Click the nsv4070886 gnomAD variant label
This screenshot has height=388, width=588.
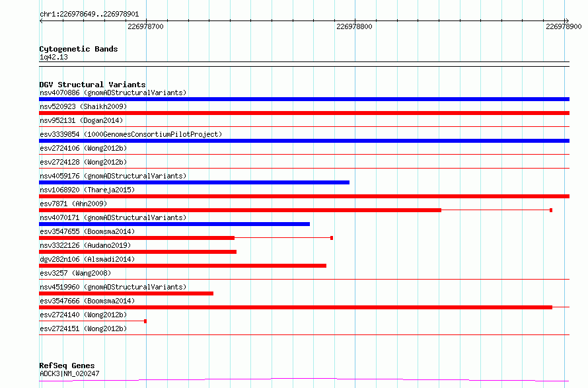coord(113,93)
